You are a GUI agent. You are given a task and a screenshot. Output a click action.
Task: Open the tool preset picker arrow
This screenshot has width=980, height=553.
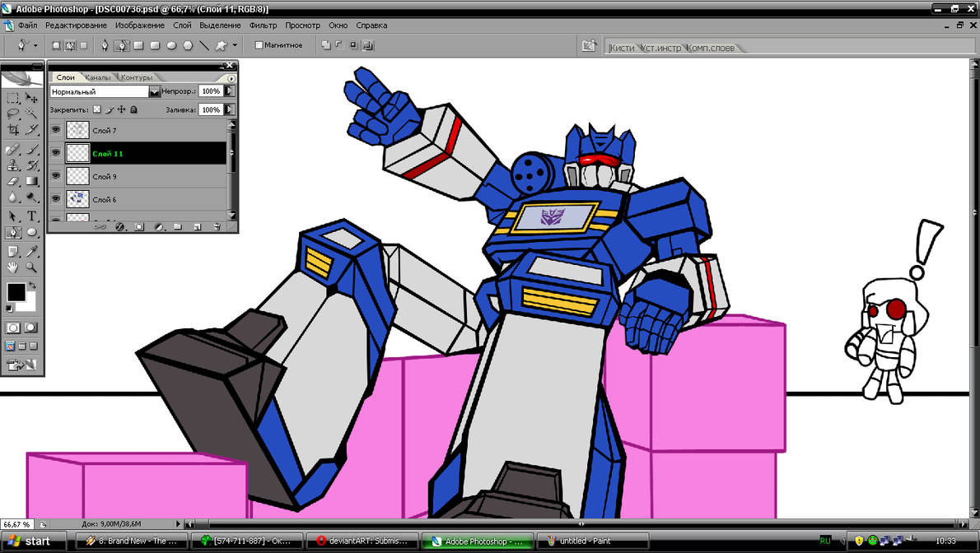[x=35, y=45]
